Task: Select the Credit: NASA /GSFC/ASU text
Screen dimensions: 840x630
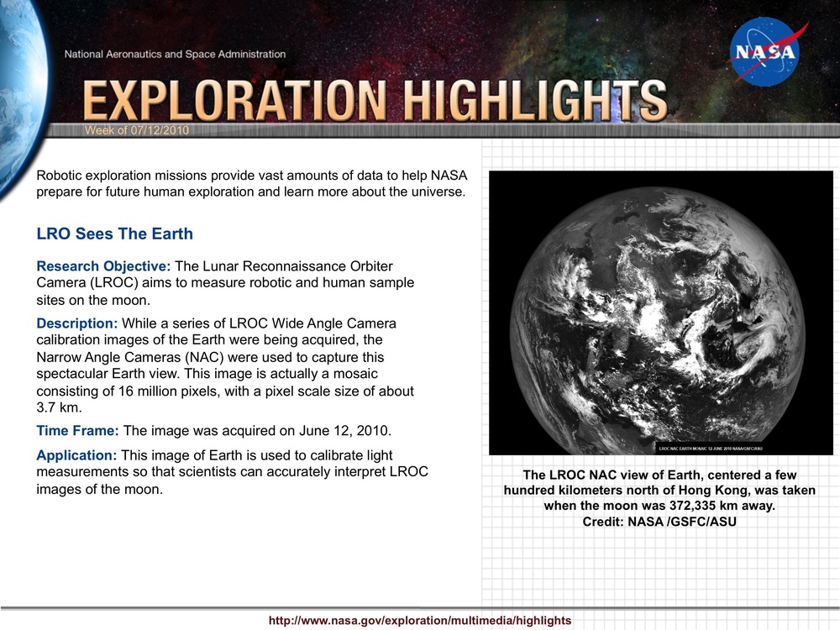Action: (x=659, y=521)
